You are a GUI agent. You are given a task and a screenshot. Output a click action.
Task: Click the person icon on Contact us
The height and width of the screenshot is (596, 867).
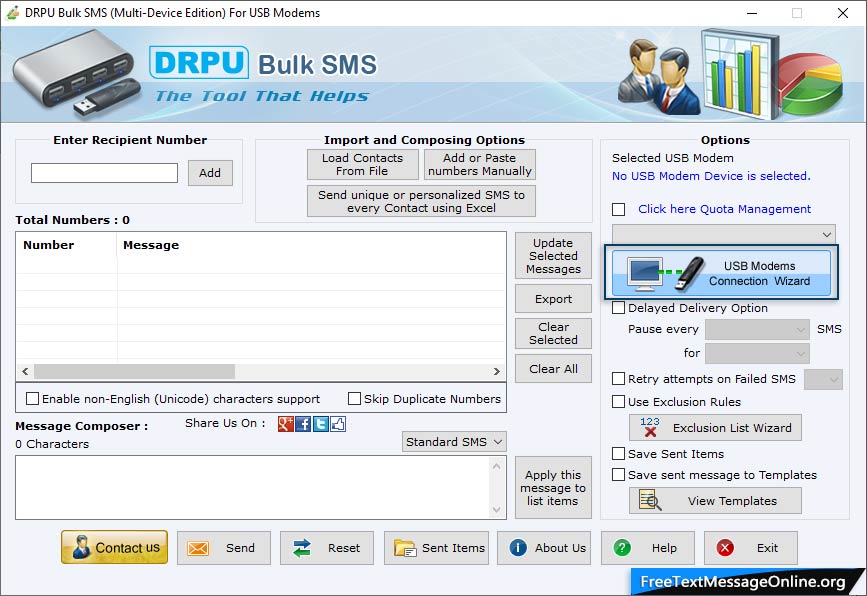(81, 547)
